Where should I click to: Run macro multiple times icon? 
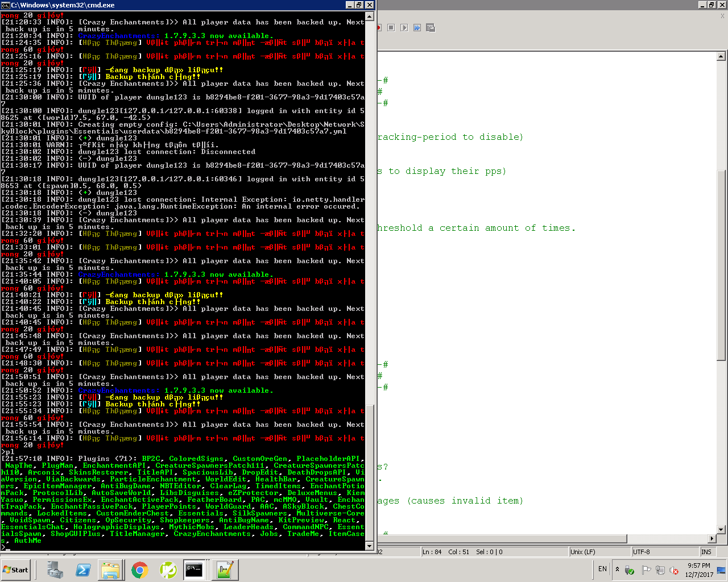[x=417, y=28]
